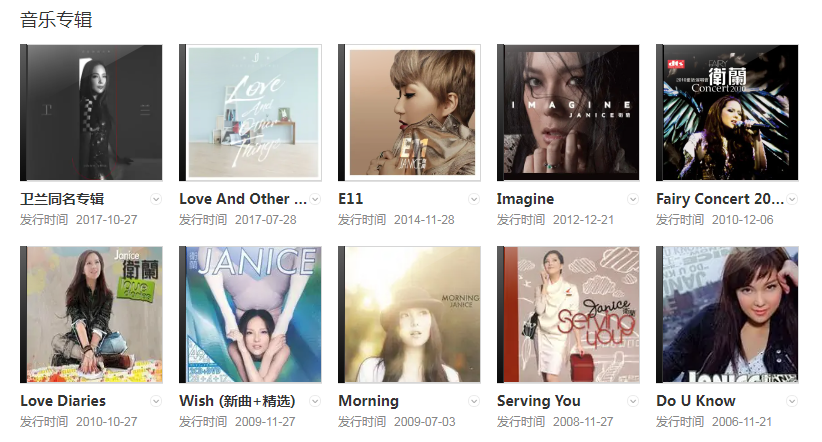Expand dropdown arrow beside Serving You
Viewport: 822px width, 442px height.
(x=633, y=401)
